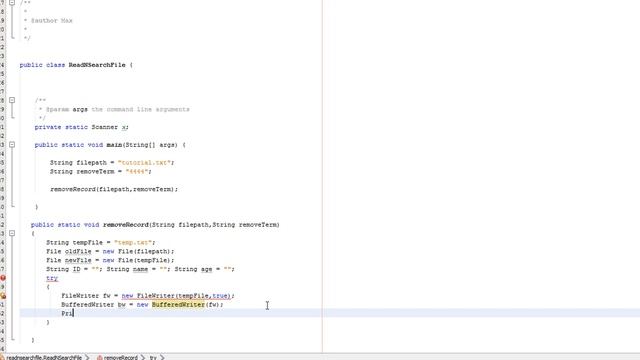640x360 pixels.
Task: Select removeRecord in the breadcrumb bar
Action: [x=120, y=358]
